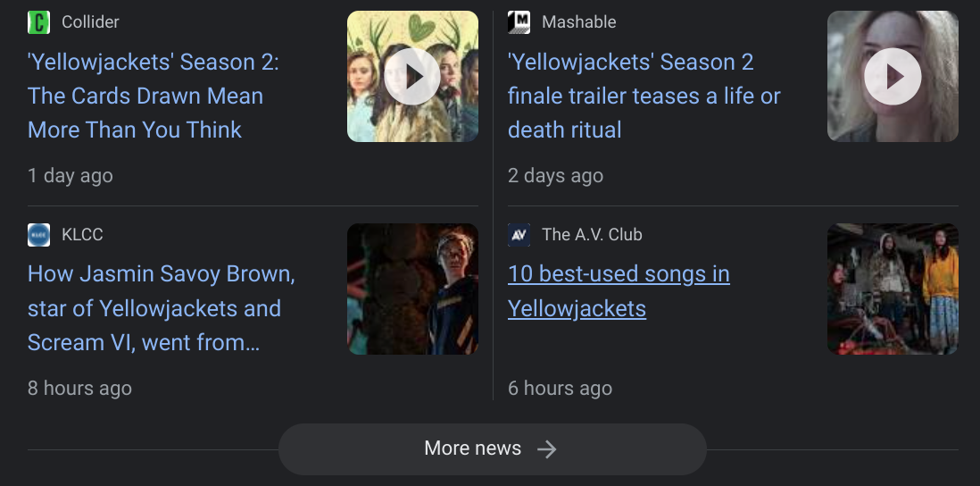Click The A.V. Club source name
The width and height of the screenshot is (980, 486).
[x=592, y=235]
